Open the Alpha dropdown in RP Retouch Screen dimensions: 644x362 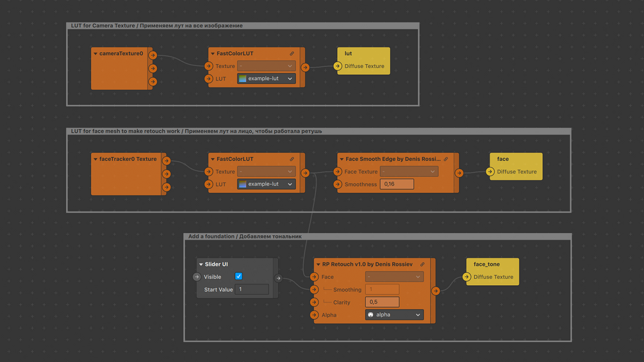(394, 315)
